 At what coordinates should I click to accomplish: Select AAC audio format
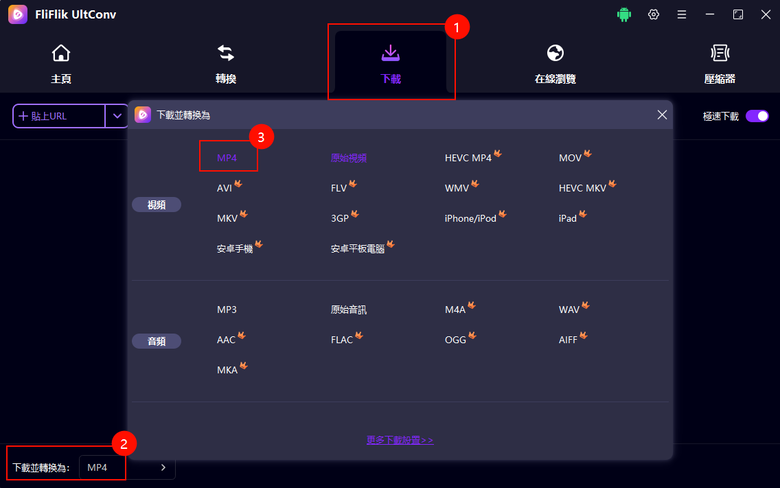pos(226,340)
